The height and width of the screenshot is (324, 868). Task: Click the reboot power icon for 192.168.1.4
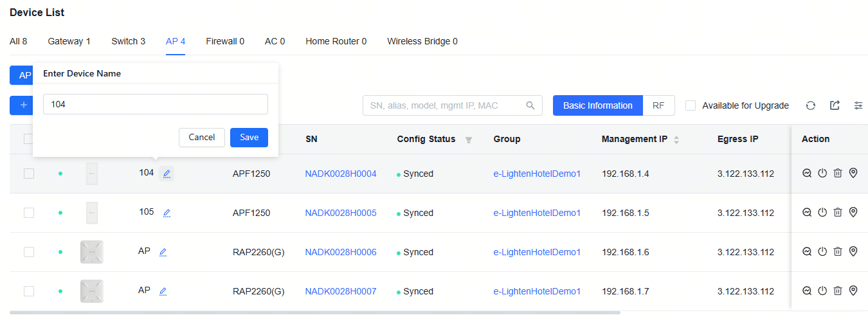(x=822, y=173)
